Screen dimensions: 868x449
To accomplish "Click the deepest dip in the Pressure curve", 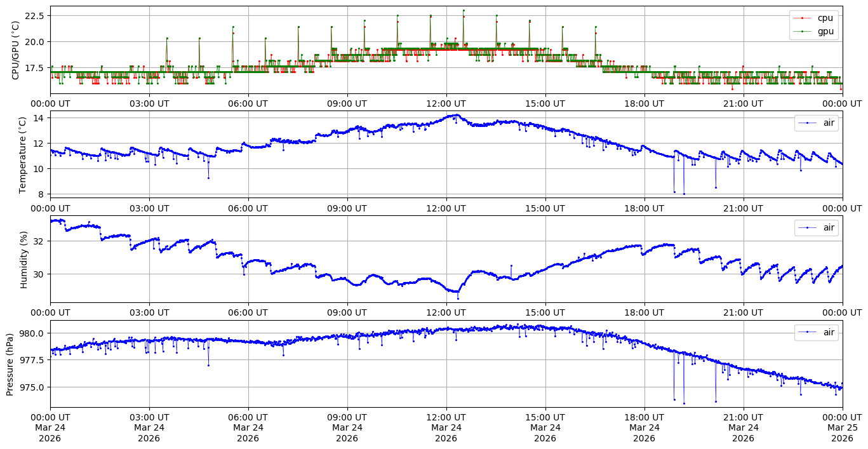I will pos(684,403).
